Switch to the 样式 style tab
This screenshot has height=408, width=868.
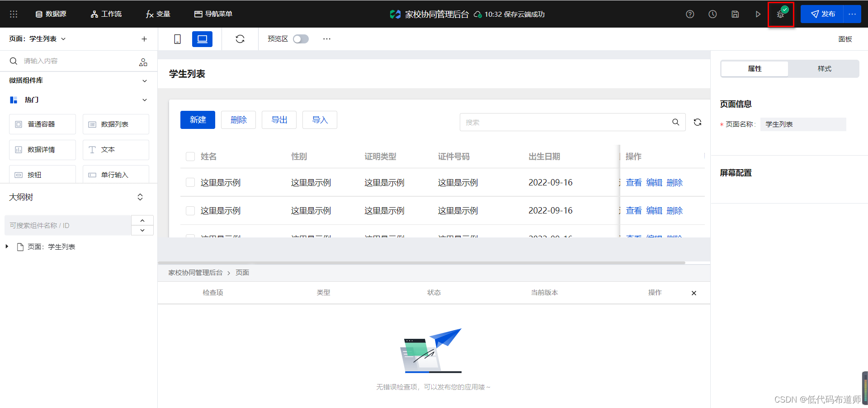pyautogui.click(x=824, y=69)
